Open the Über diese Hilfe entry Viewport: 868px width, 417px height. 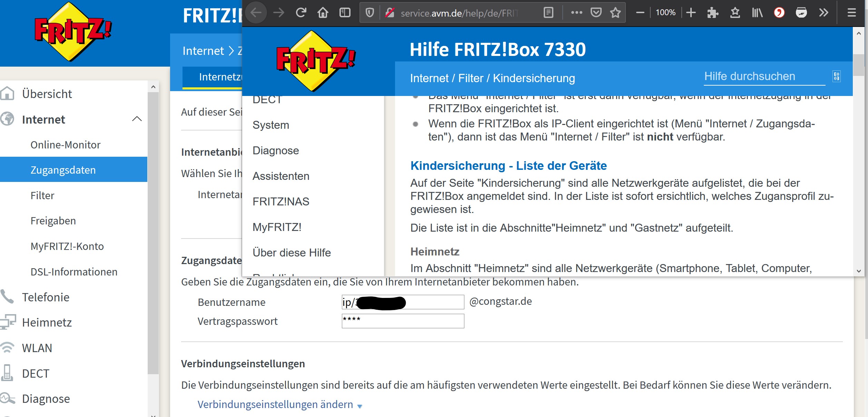[292, 252]
